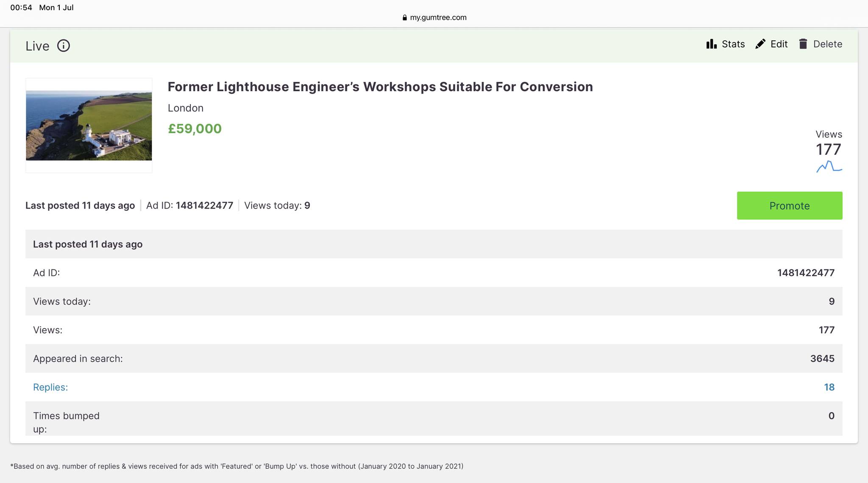
Task: Open the Replies link
Action: click(x=50, y=387)
